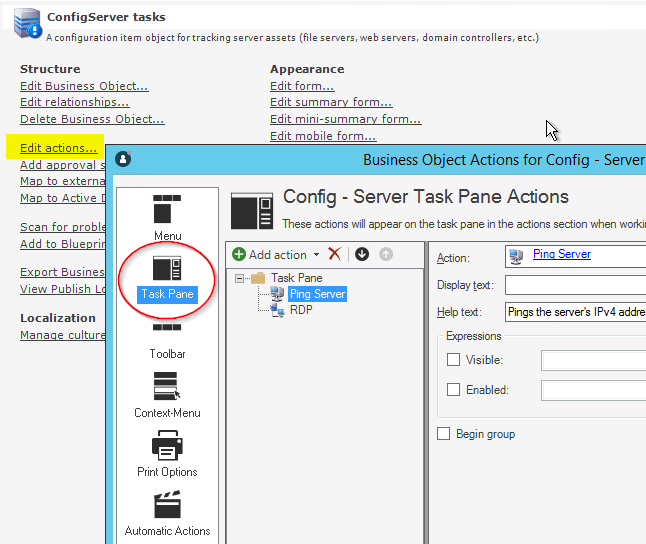Select RDP in the action tree
The image size is (646, 544).
click(x=301, y=310)
